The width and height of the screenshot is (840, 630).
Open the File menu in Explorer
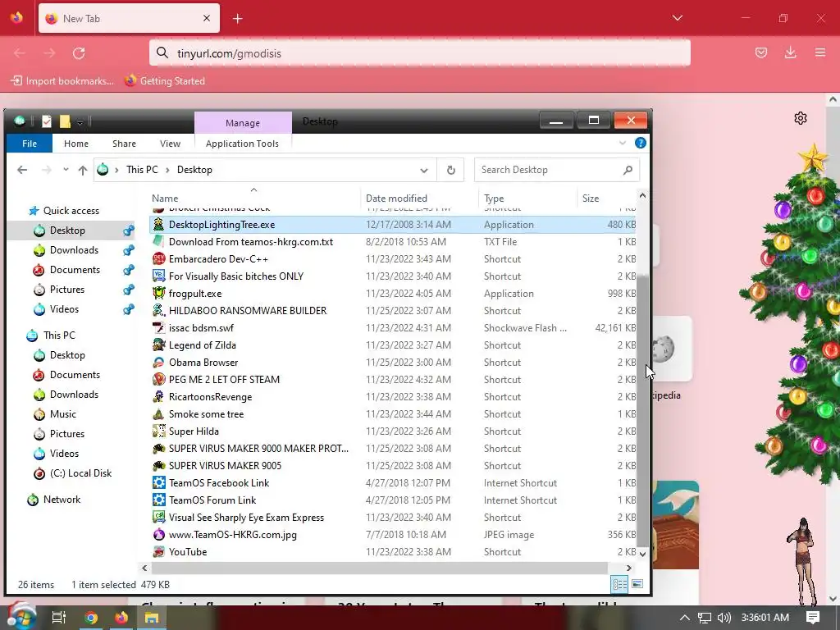click(30, 144)
